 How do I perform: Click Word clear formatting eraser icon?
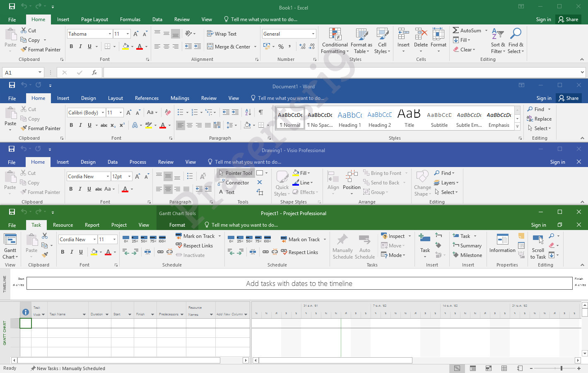pos(168,112)
